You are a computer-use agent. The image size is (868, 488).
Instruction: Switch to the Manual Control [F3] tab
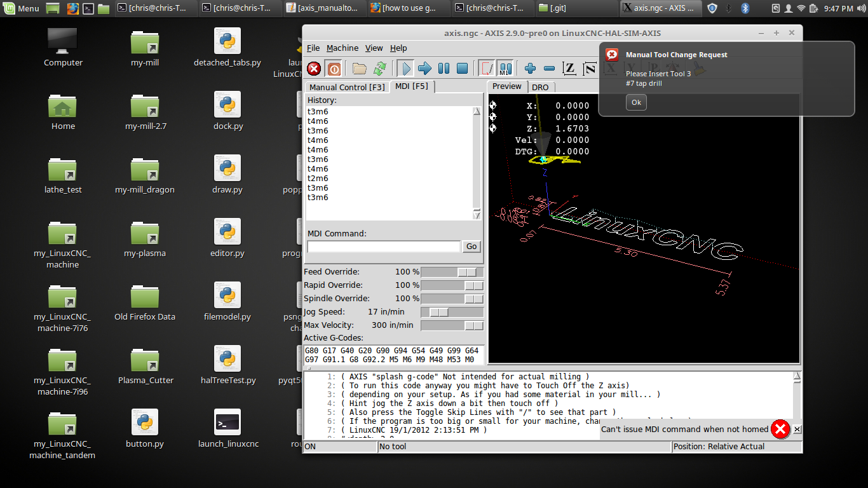(347, 87)
